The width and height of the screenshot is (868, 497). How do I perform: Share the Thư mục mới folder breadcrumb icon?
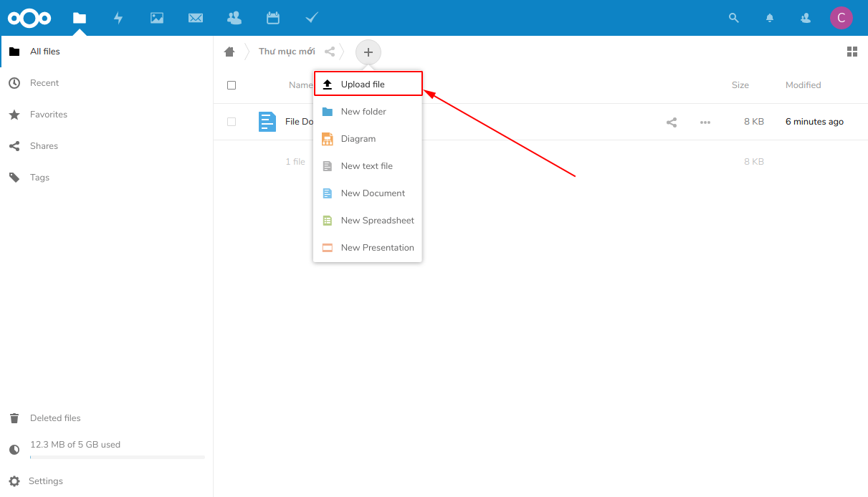point(330,52)
